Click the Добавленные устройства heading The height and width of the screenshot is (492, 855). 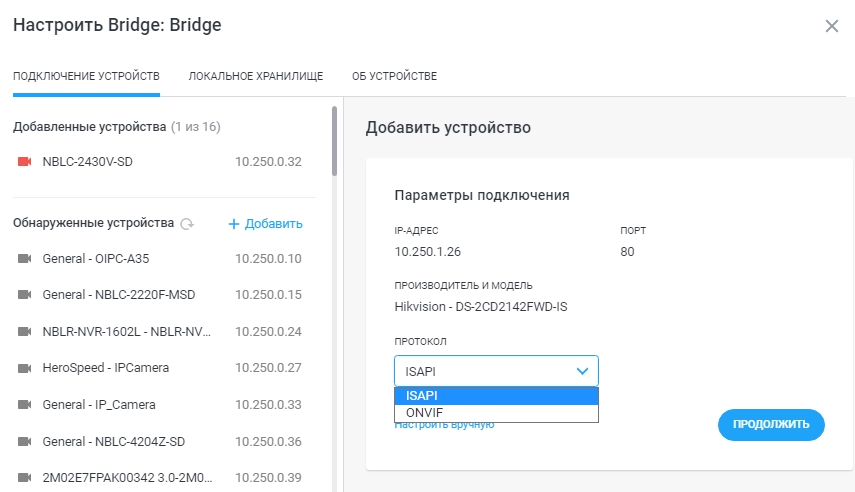pos(89,127)
